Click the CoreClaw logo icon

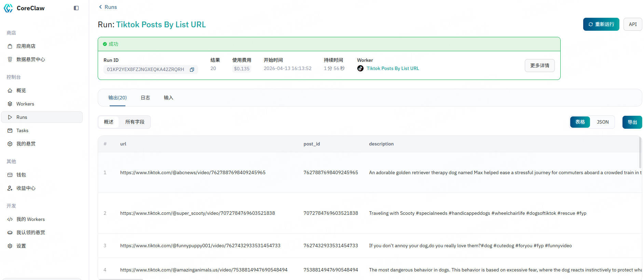[8, 8]
